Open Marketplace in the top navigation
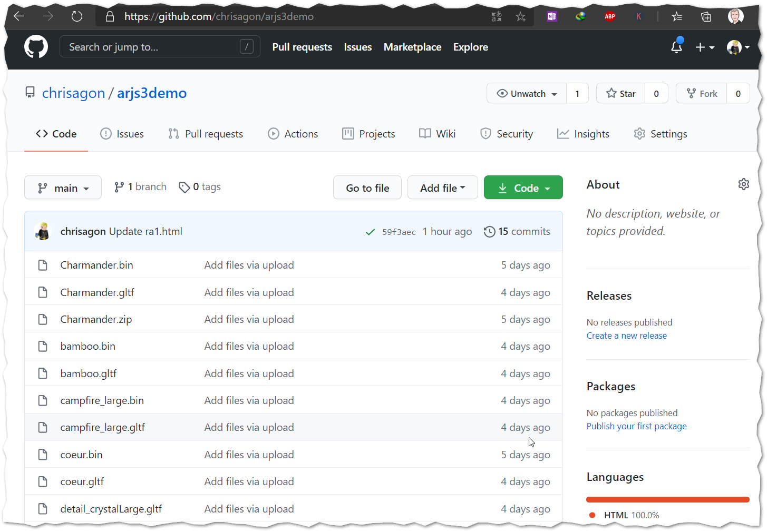This screenshot has height=532, width=767. click(412, 47)
